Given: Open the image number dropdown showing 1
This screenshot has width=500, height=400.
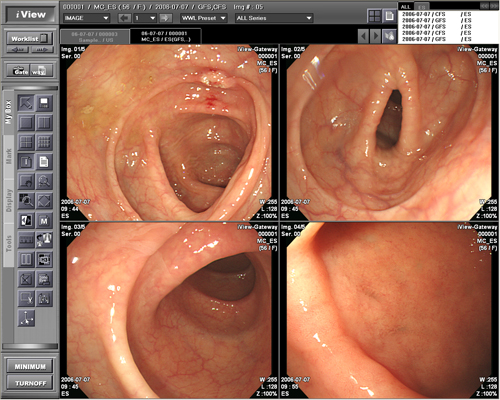Looking at the screenshot, I should tap(145, 18).
